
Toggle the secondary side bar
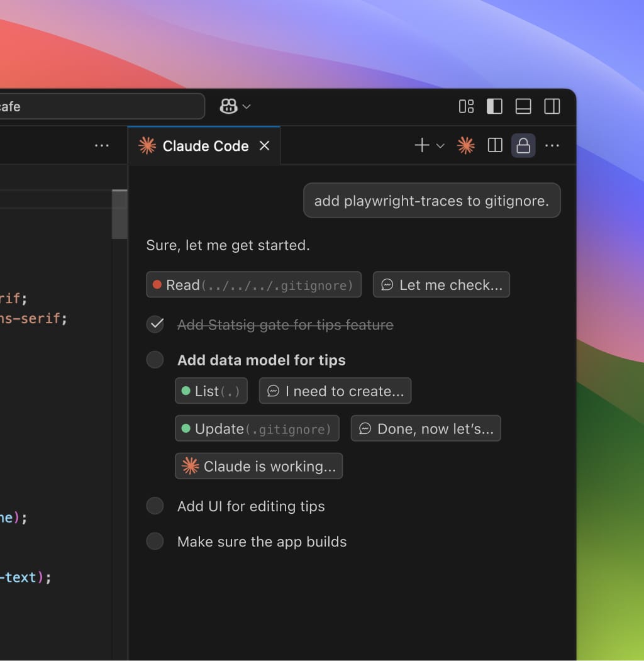click(552, 106)
